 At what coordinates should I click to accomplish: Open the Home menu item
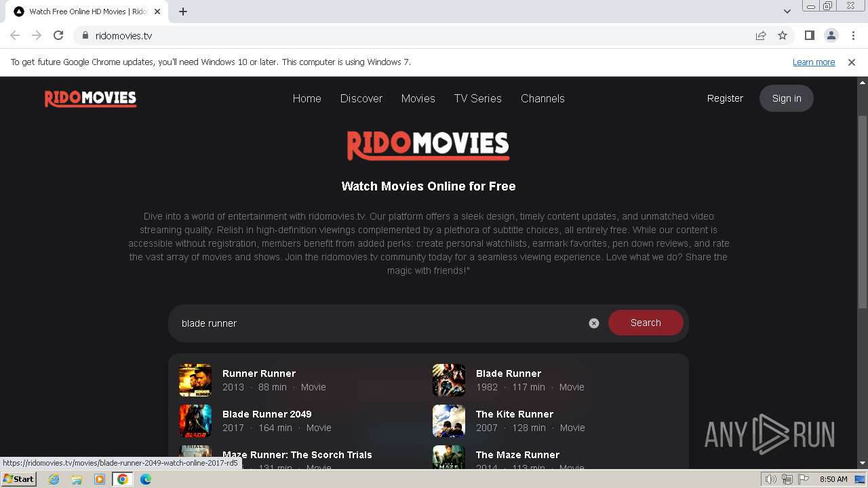click(x=307, y=98)
